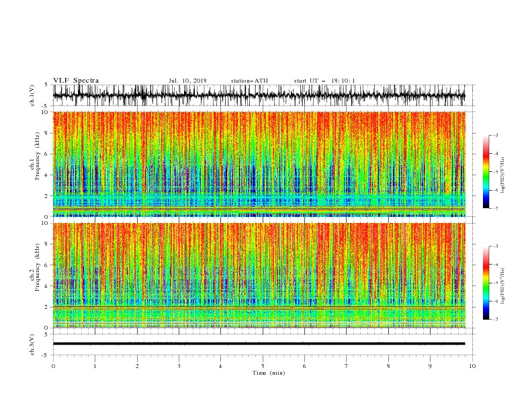
Task: Click the "station=ATH" label
Action: pos(249,81)
